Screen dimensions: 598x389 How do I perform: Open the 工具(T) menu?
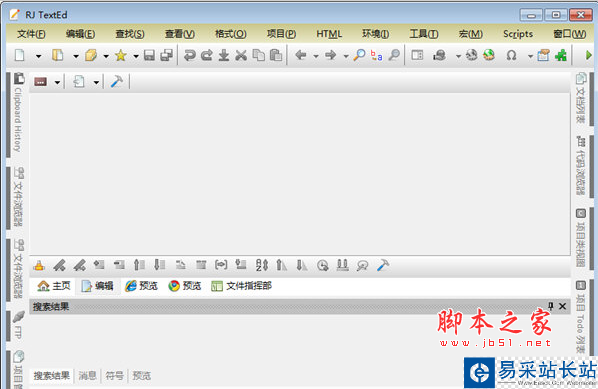(424, 34)
